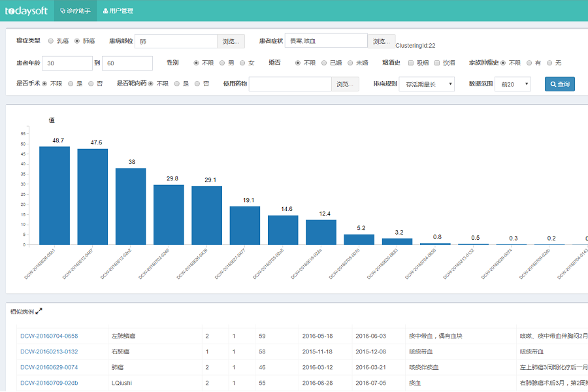The height and width of the screenshot is (392, 588).
Task: Enable the 吸烟 checkbox
Action: [411, 63]
